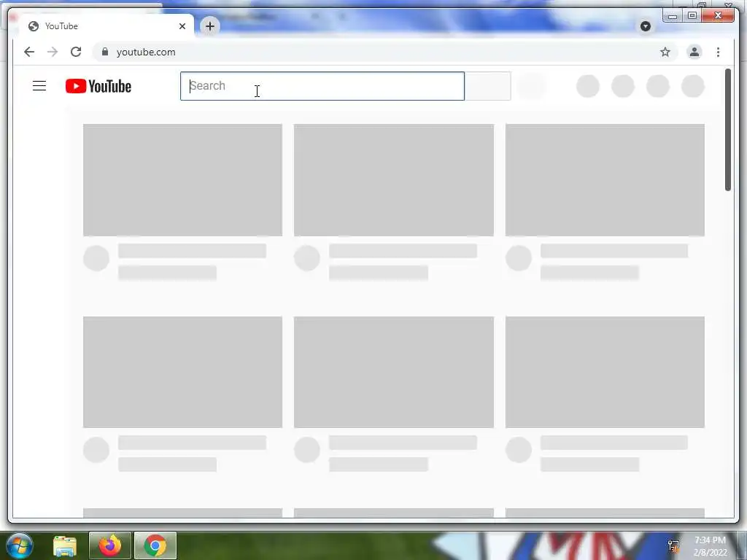The height and width of the screenshot is (560, 747).
Task: Click the YouTube logo
Action: click(98, 86)
